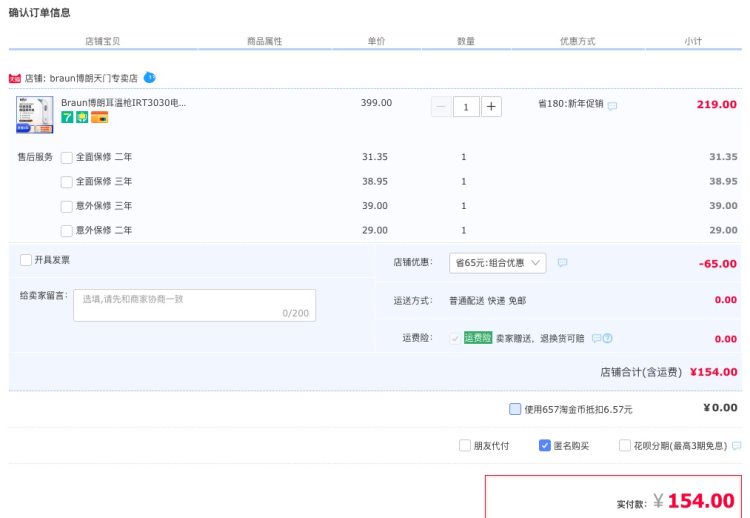Open the 省65元:组合优惠 dropdown
Screen dimensions: 750x518
click(497, 263)
